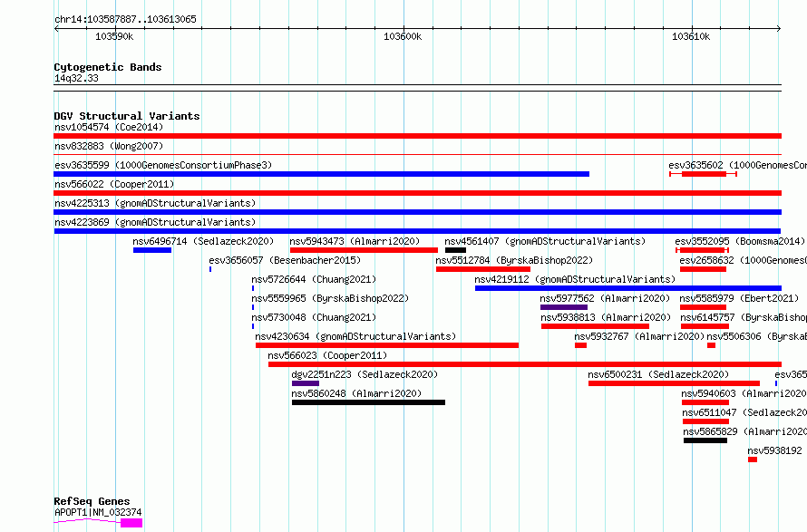Image resolution: width=807 pixels, height=532 pixels.
Task: Select nsv5730048 (Chuang2021) label
Action: 314,317
